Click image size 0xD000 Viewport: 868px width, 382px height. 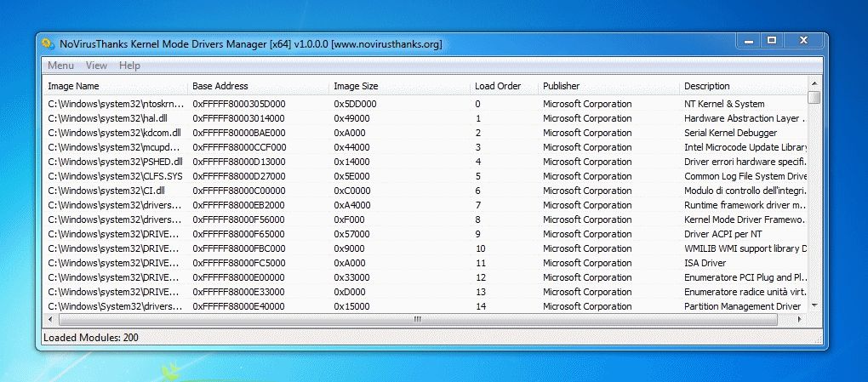pyautogui.click(x=349, y=292)
